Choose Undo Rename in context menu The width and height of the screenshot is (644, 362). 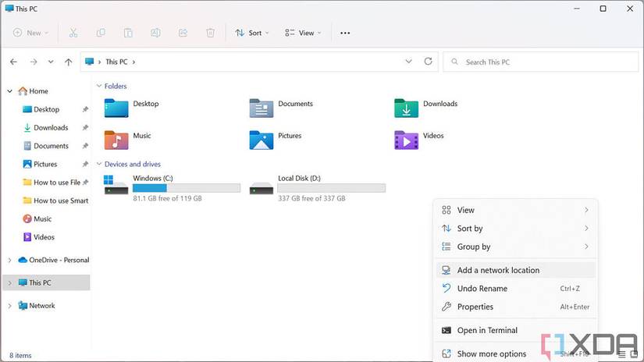click(515, 289)
